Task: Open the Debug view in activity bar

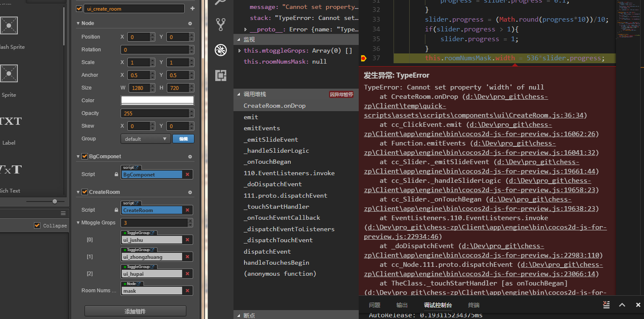Action: point(221,50)
